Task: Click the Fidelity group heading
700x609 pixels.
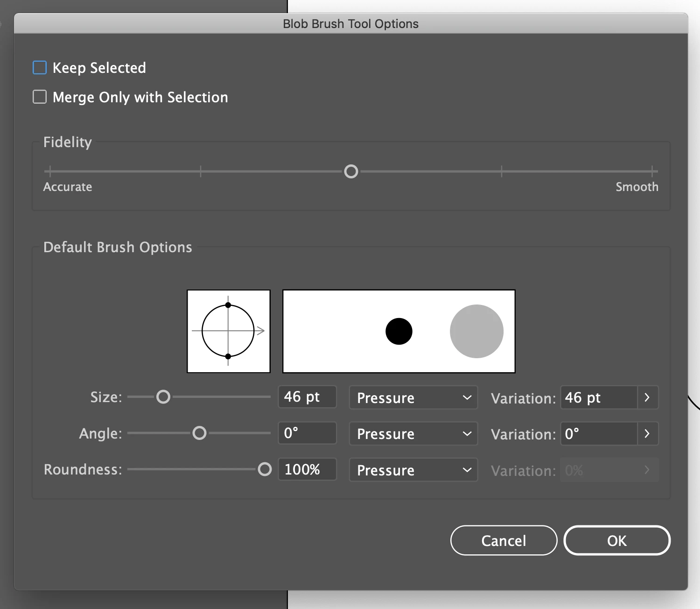Action: point(68,142)
